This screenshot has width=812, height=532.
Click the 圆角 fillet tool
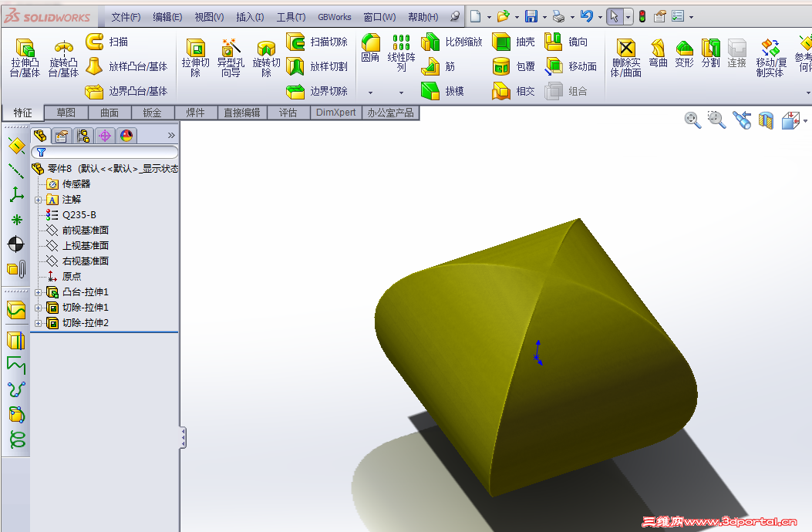pyautogui.click(x=370, y=48)
